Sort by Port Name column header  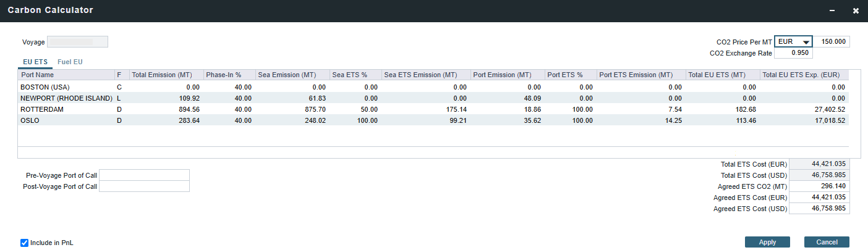pos(66,75)
